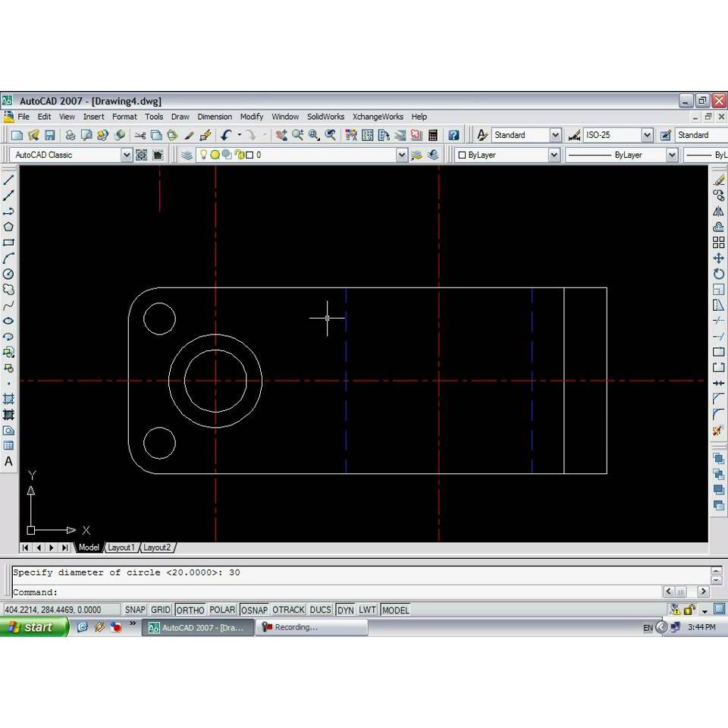Image resolution: width=728 pixels, height=728 pixels.
Task: Select the Hatch tool
Action: (x=8, y=399)
